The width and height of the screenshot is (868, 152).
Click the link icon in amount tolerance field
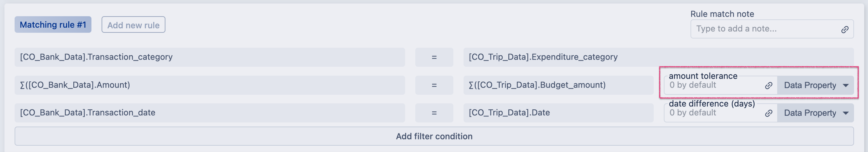[768, 86]
